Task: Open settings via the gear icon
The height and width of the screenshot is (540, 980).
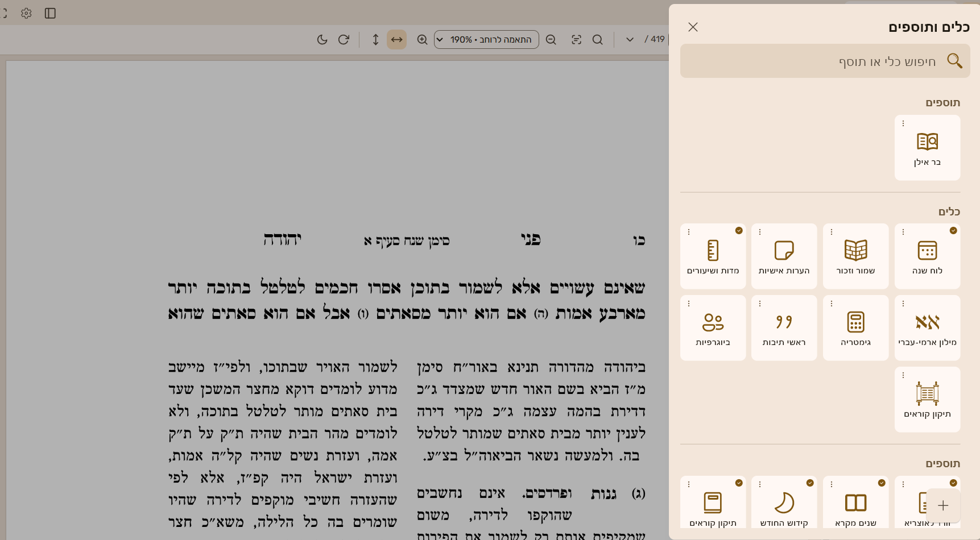Action: coord(26,13)
